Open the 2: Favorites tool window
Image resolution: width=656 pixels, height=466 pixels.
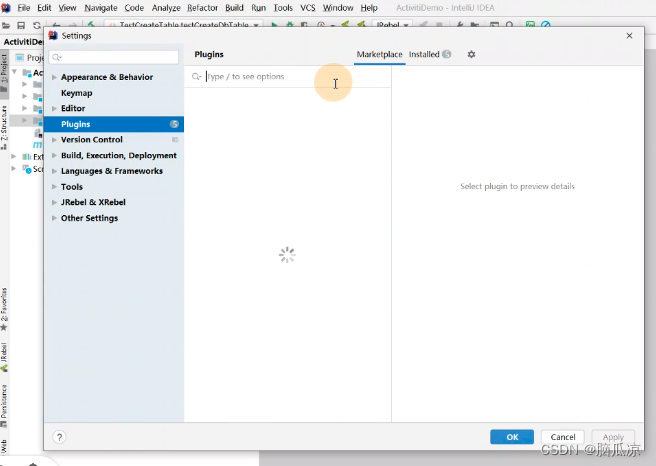click(x=4, y=309)
